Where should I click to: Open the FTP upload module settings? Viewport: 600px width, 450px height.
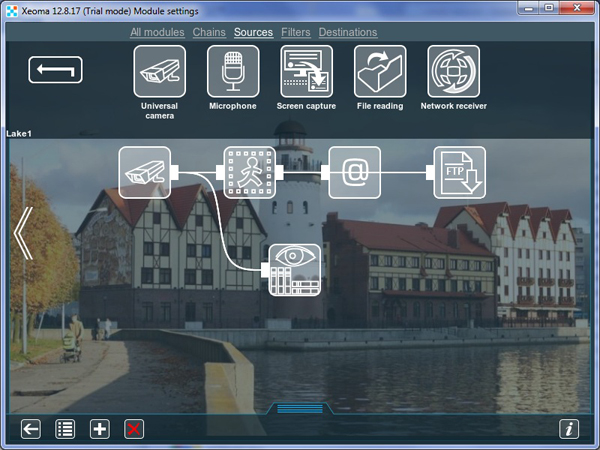460,173
